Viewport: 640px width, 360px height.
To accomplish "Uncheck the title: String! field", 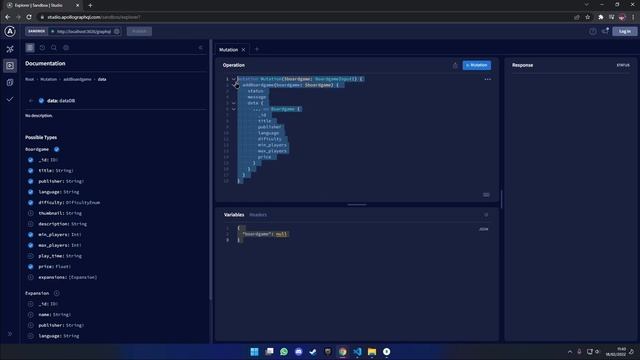I will pos(31,171).
